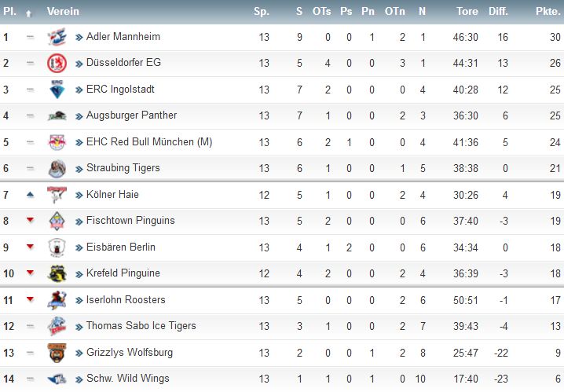
Task: Click the Adler Mannheim team logo
Action: pyautogui.click(x=57, y=37)
